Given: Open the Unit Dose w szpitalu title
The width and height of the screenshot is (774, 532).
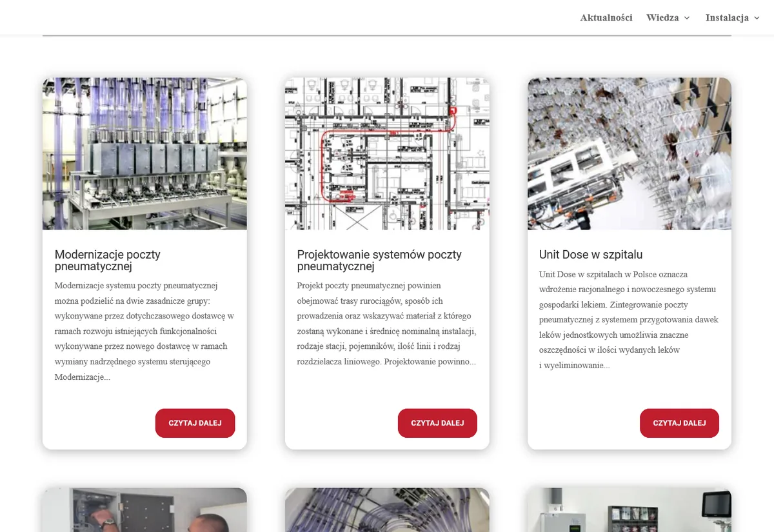Looking at the screenshot, I should point(591,255).
